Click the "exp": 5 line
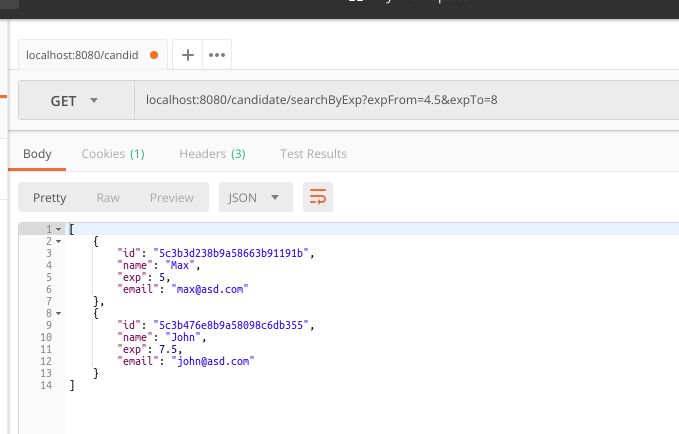Screen dimensions: 679x434 (x=144, y=277)
